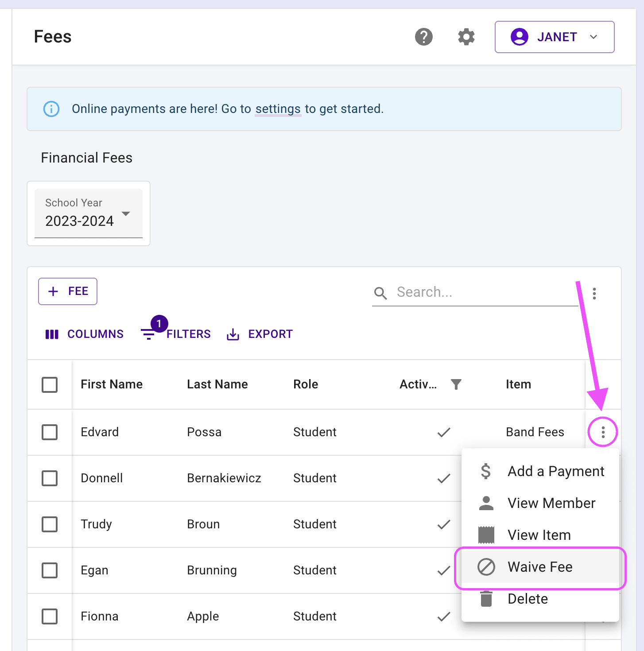Check the box for Donnell Bernakiewicz
Viewport: 644px width, 651px height.
[50, 478]
